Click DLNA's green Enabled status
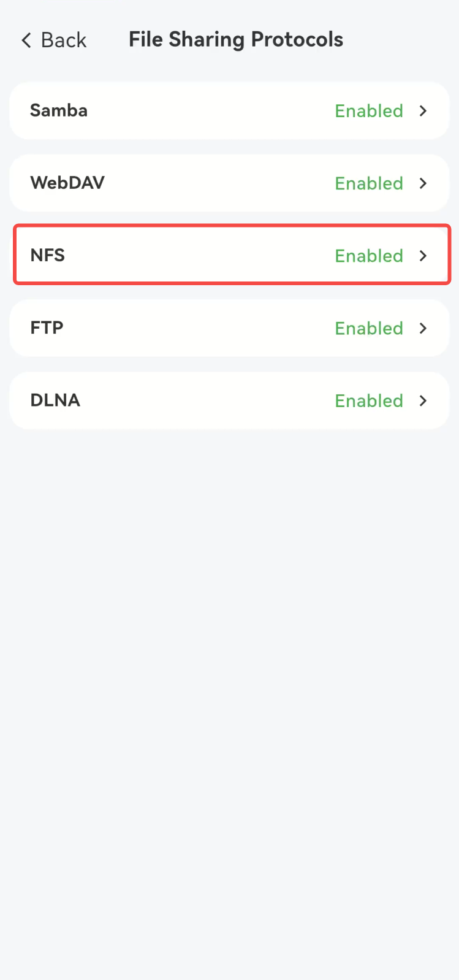The height and width of the screenshot is (980, 459). [369, 400]
